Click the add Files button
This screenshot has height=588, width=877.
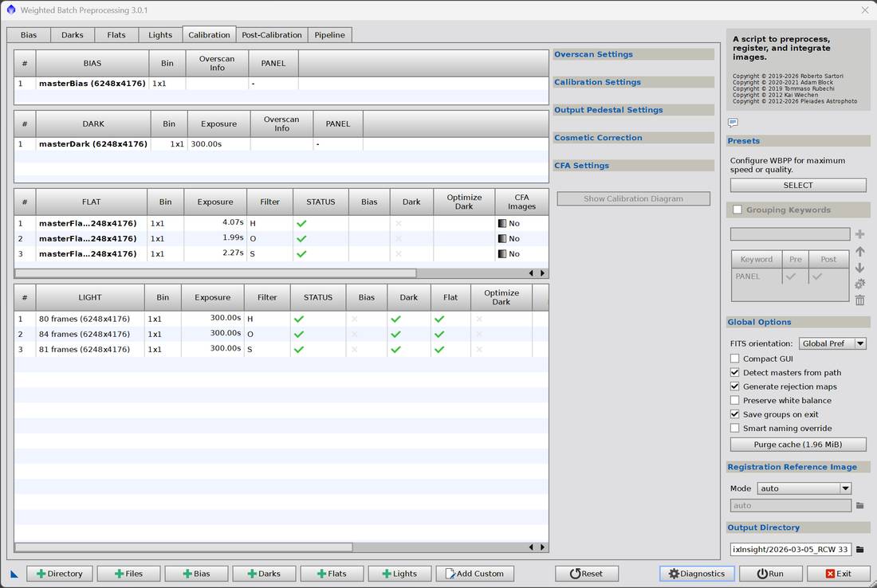(128, 574)
